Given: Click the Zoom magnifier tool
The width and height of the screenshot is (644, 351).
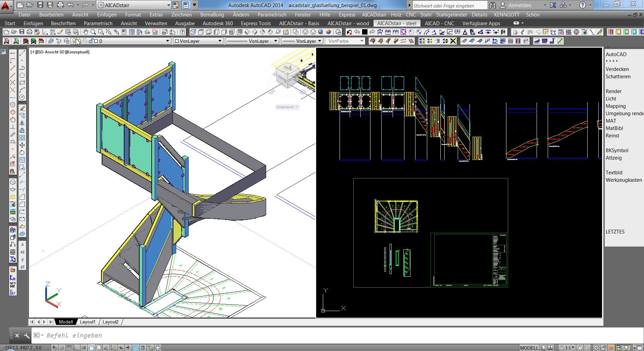Looking at the screenshot, I should (93, 32).
